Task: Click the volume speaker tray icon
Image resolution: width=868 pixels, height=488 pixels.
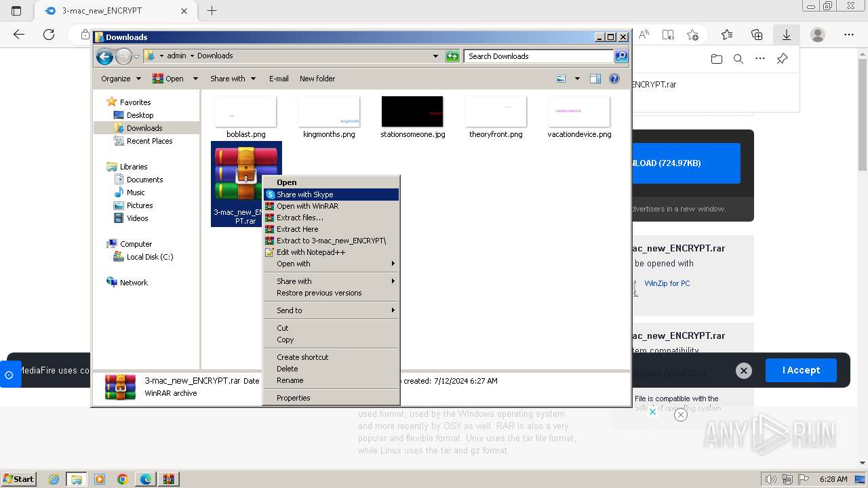Action: tap(772, 479)
